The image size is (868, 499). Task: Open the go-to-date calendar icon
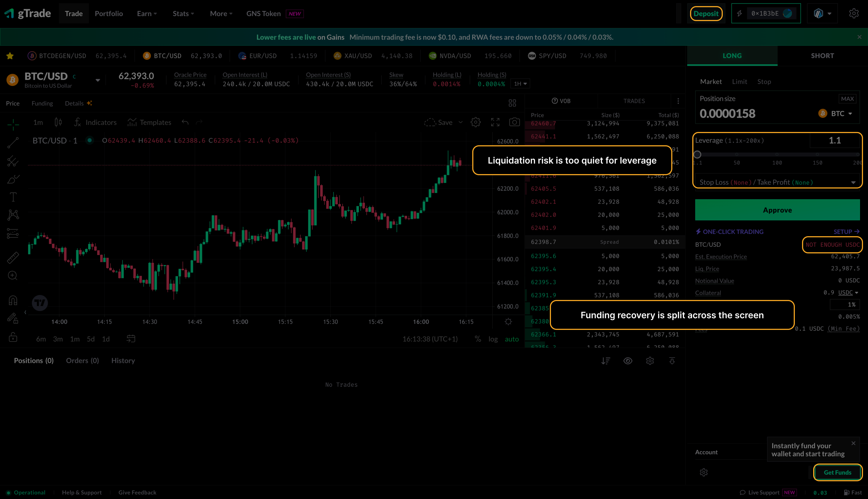pos(131,338)
